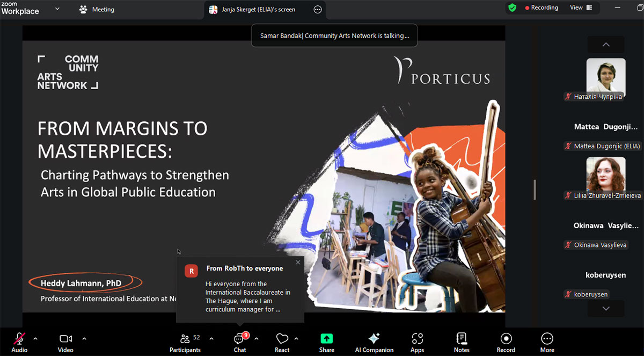Screen dimensions: 644x356
Task: Launch the AI Companion
Action: pyautogui.click(x=374, y=342)
